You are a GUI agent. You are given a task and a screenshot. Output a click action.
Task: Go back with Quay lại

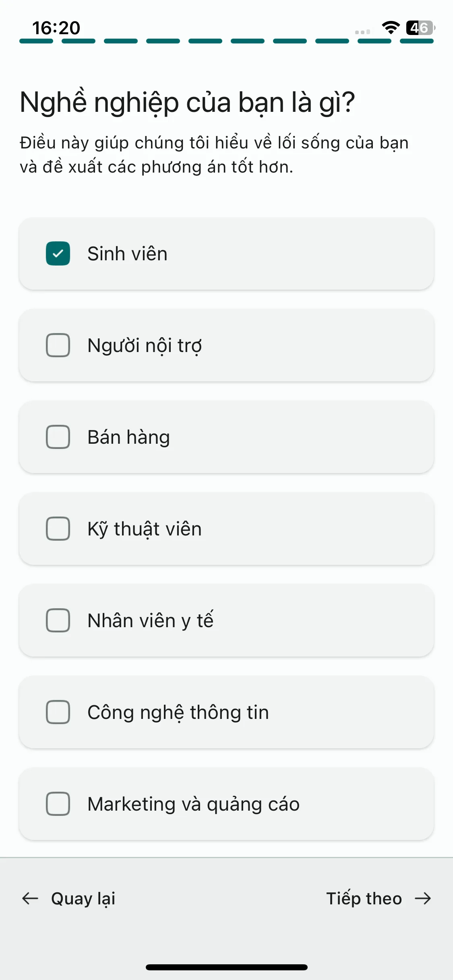click(x=83, y=899)
